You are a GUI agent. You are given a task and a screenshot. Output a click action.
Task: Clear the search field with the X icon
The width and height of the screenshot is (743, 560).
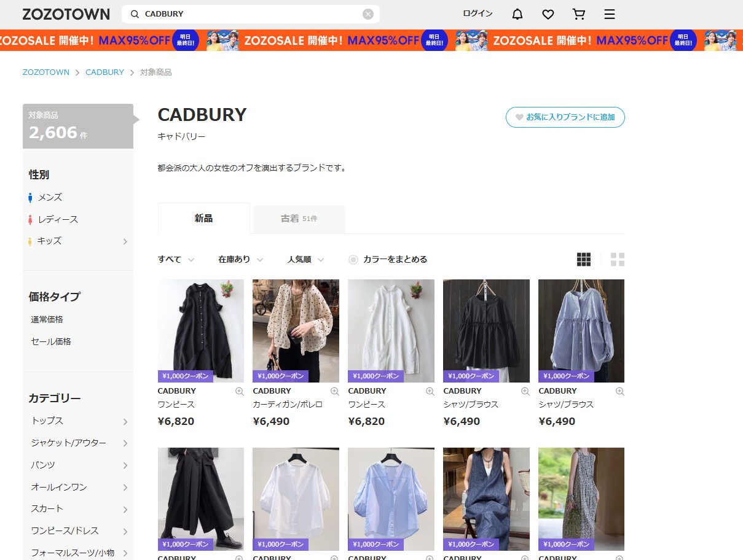[x=368, y=14]
